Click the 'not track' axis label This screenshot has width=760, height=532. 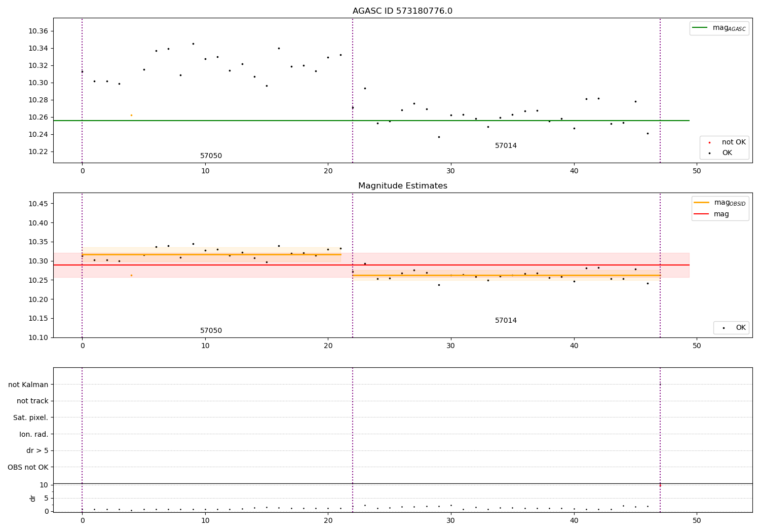(x=32, y=401)
